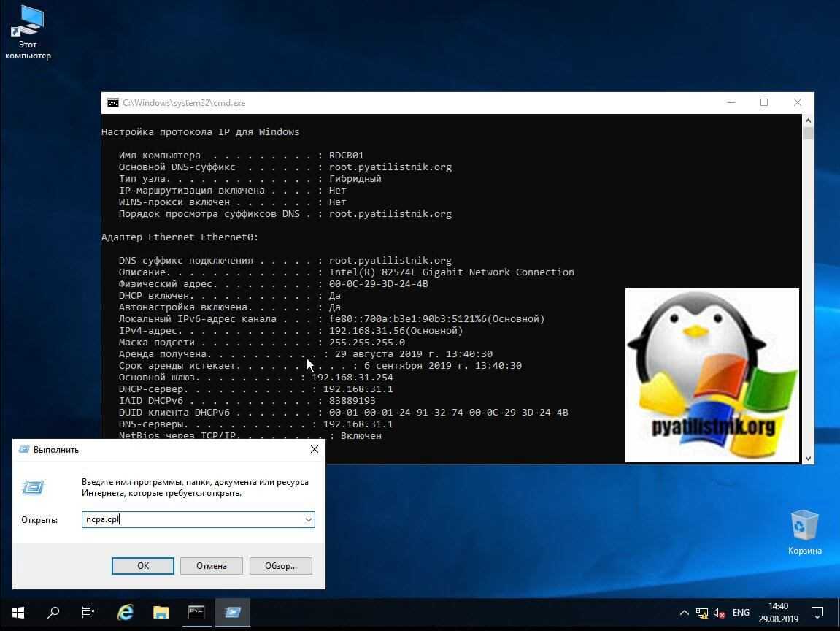Click the cmd.exe title bar system icon
This screenshot has width=840, height=631.
click(113, 103)
